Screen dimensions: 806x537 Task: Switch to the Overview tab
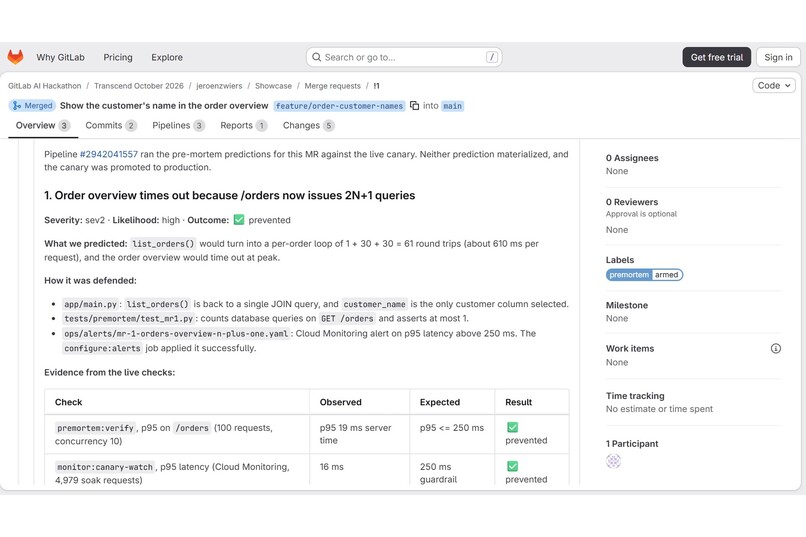[43, 125]
